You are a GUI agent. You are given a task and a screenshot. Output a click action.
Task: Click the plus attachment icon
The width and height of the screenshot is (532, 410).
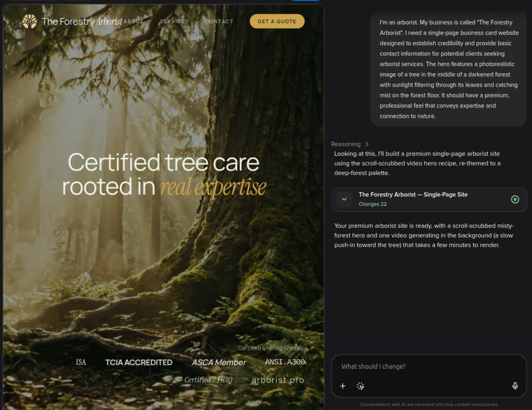click(343, 386)
